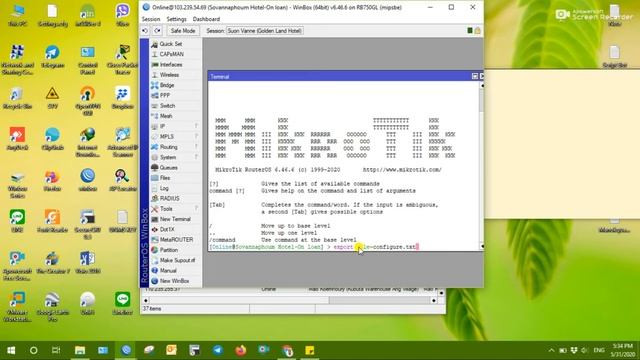Open Telegram from the taskbar
The image size is (640, 360).
(218, 350)
